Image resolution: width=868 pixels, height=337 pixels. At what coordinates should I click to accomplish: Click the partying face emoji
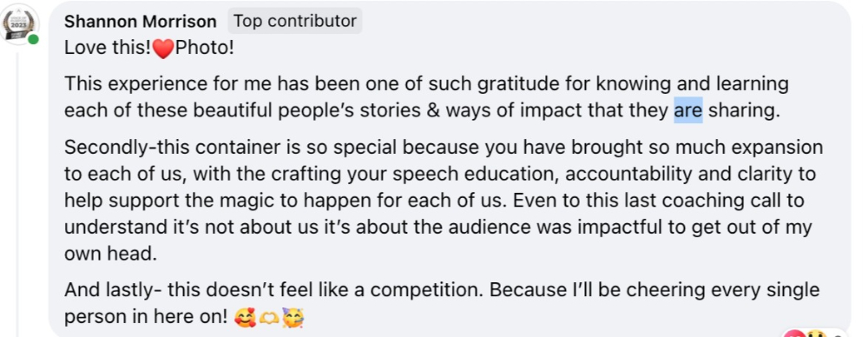pos(290,319)
